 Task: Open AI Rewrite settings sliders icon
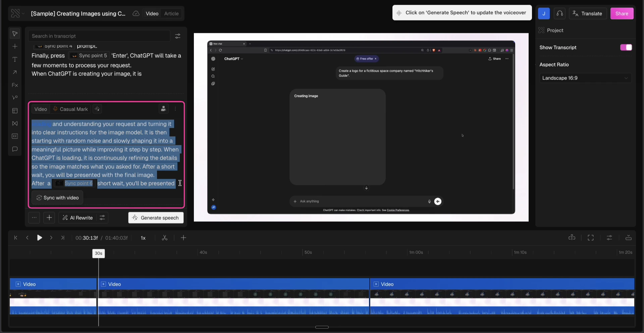pyautogui.click(x=102, y=218)
